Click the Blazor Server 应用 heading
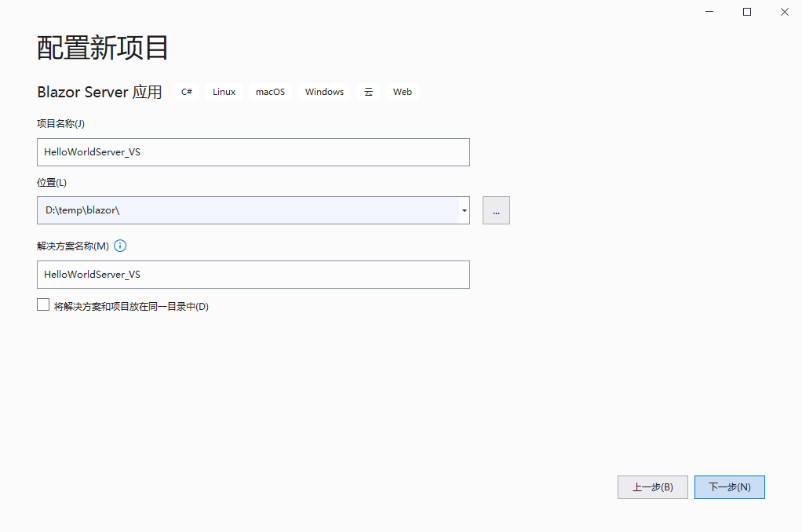This screenshot has width=802, height=532. [99, 92]
